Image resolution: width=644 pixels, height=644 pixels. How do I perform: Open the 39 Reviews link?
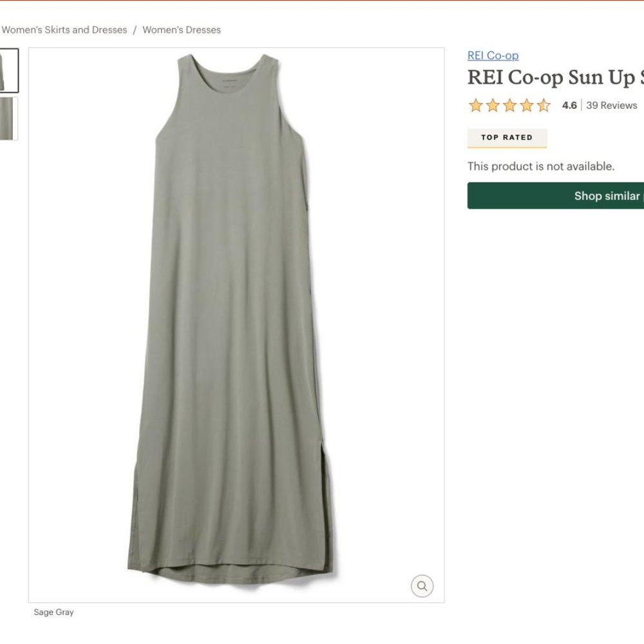point(611,105)
